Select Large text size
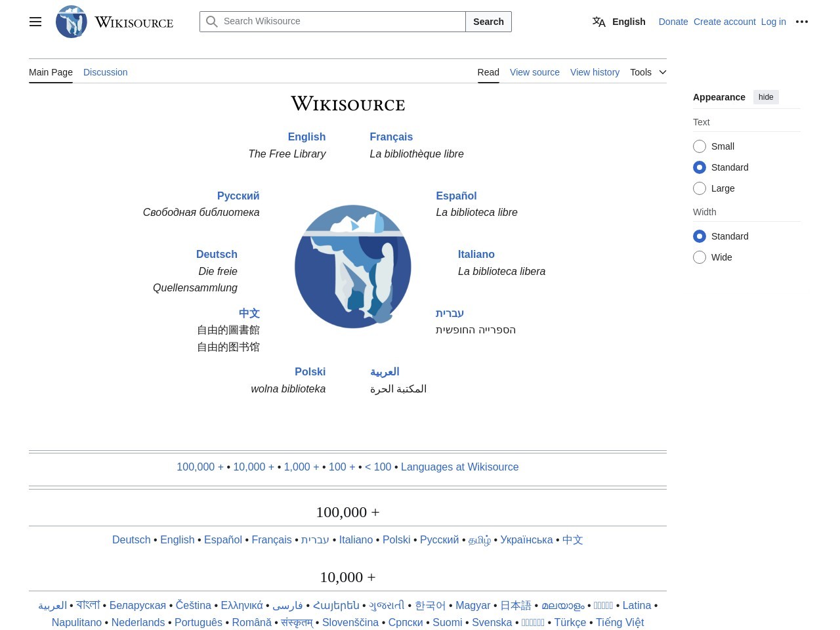The width and height of the screenshot is (840, 630). click(x=700, y=188)
